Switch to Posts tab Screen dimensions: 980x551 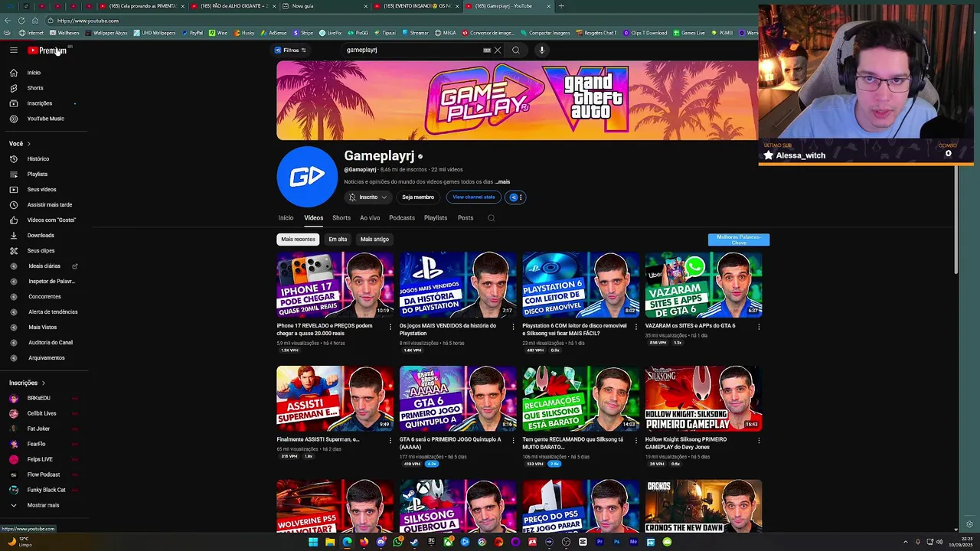(x=465, y=218)
